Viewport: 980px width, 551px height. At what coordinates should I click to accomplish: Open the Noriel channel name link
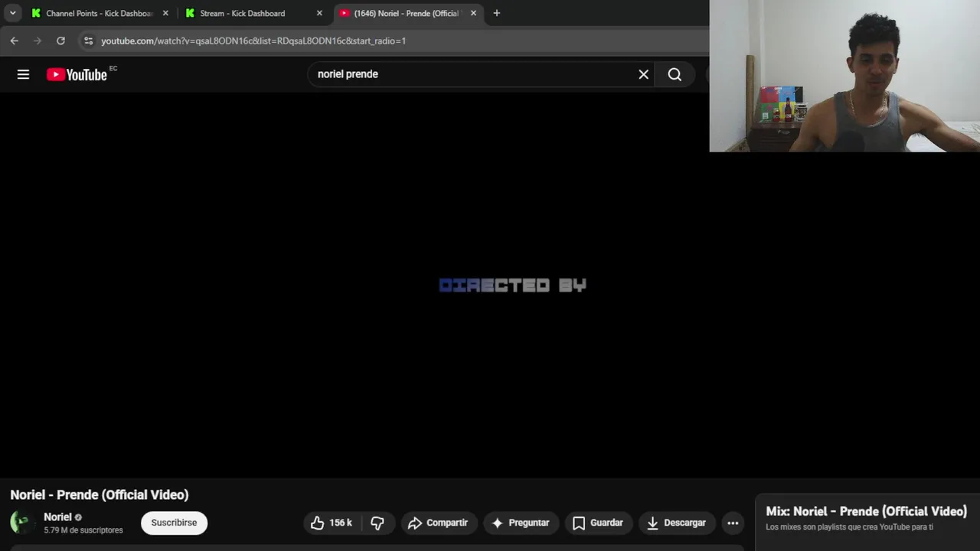pyautogui.click(x=57, y=517)
